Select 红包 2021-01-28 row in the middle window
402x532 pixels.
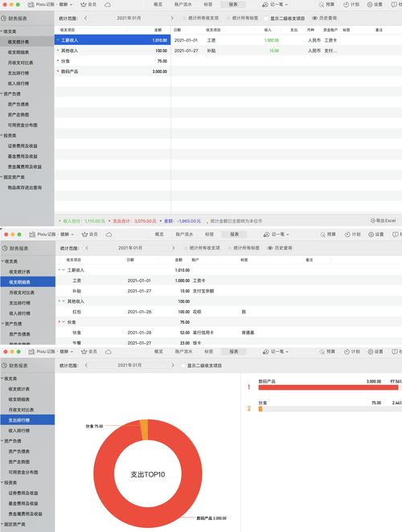tap(228, 312)
